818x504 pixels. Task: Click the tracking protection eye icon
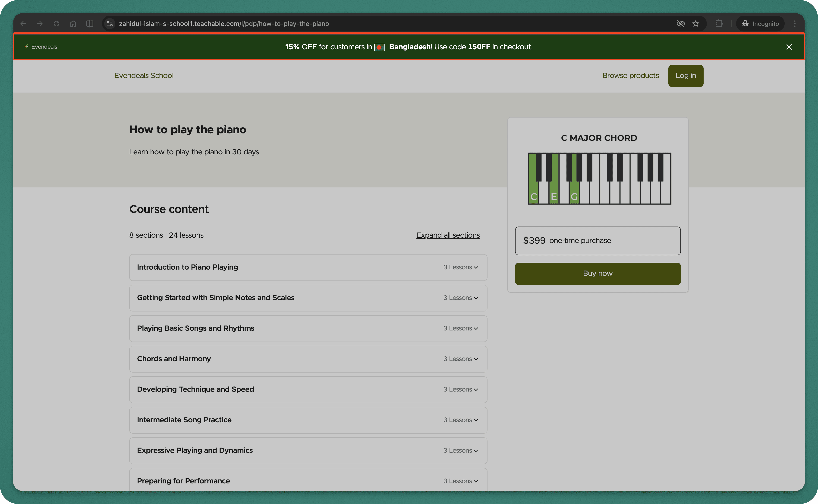(x=681, y=24)
